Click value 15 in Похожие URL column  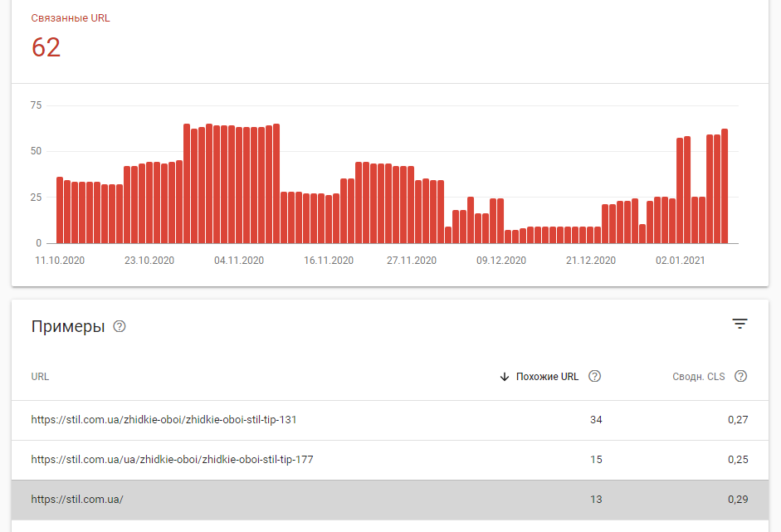tap(596, 460)
